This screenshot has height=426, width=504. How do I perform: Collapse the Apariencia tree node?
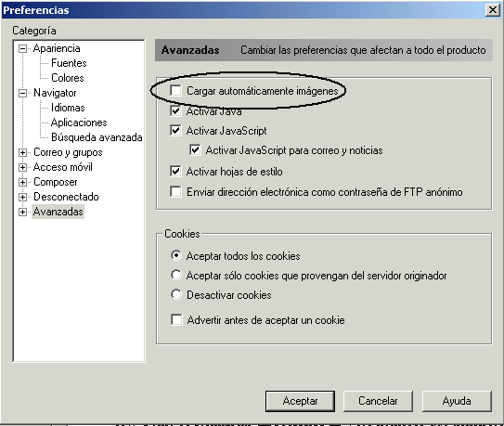pos(22,49)
